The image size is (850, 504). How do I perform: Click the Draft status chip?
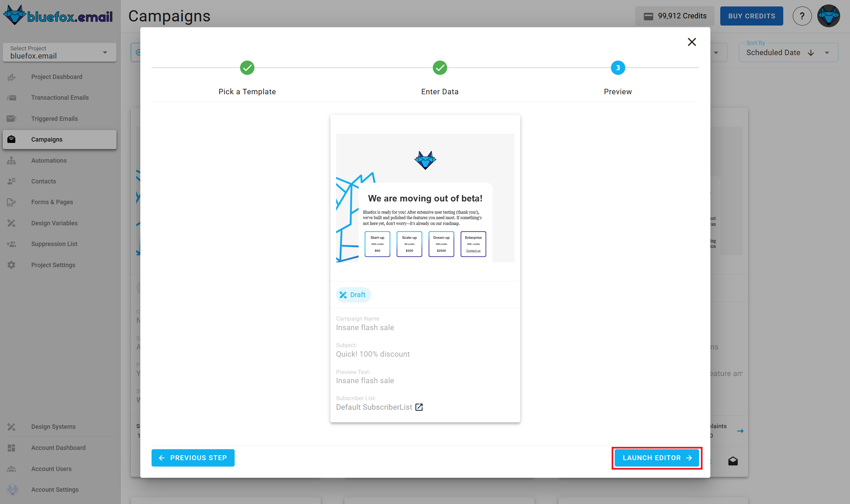[353, 295]
